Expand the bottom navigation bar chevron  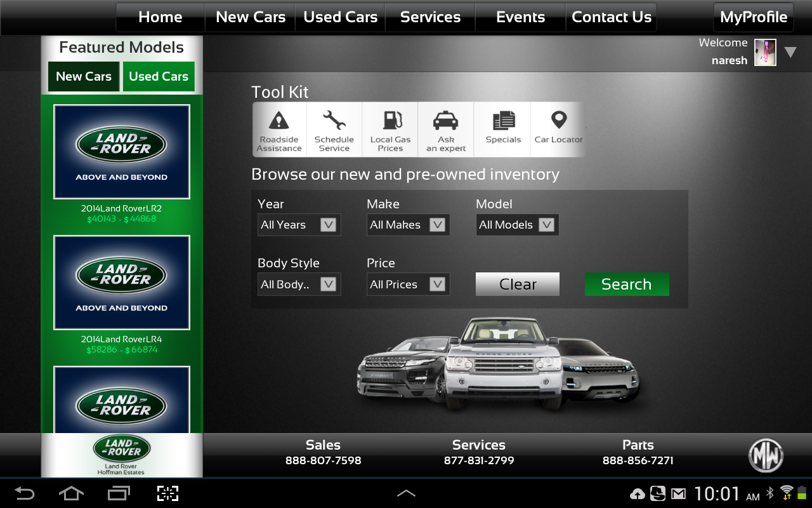coord(406,493)
